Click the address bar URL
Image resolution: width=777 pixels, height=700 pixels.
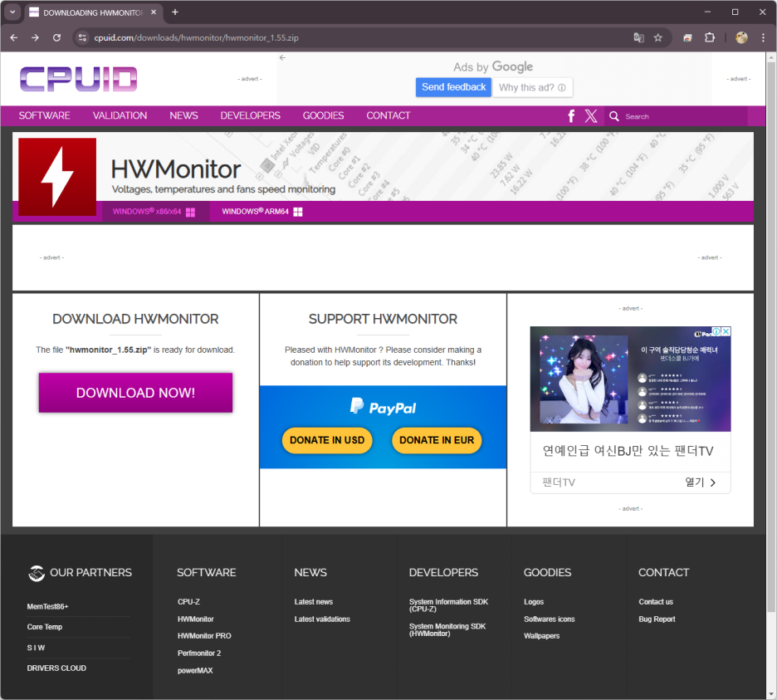coord(196,37)
